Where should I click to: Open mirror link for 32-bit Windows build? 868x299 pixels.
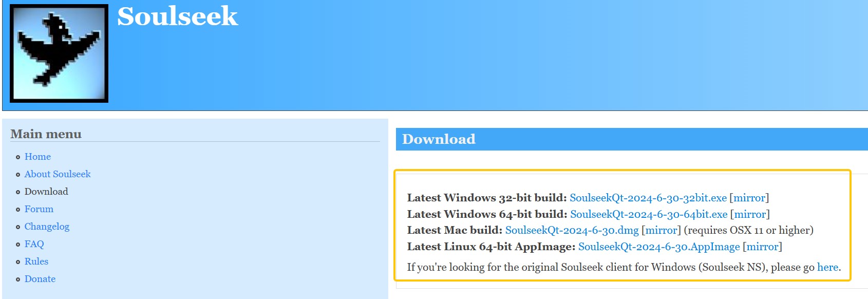(749, 198)
